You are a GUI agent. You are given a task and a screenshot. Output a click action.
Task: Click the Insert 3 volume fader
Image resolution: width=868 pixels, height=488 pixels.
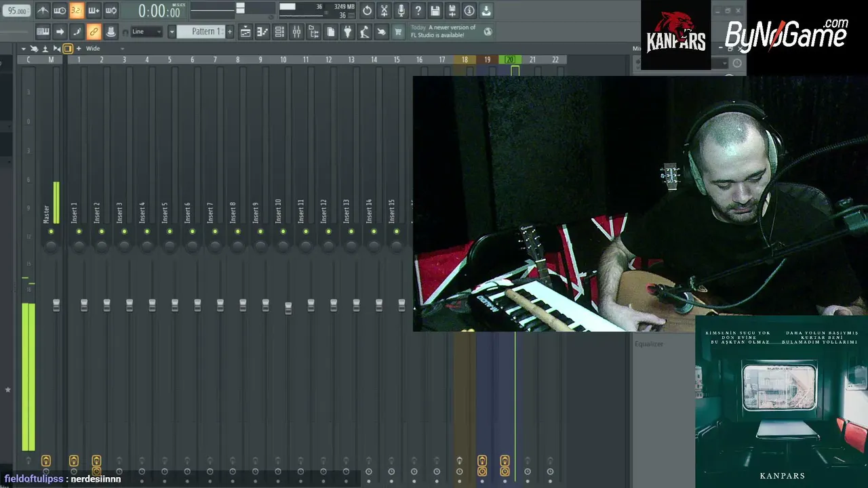tap(130, 306)
